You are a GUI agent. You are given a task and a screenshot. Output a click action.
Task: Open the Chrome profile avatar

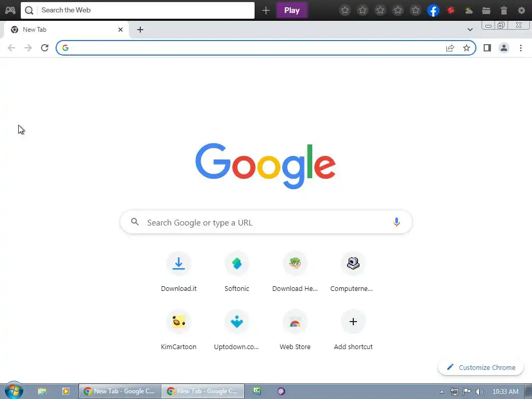click(x=504, y=48)
